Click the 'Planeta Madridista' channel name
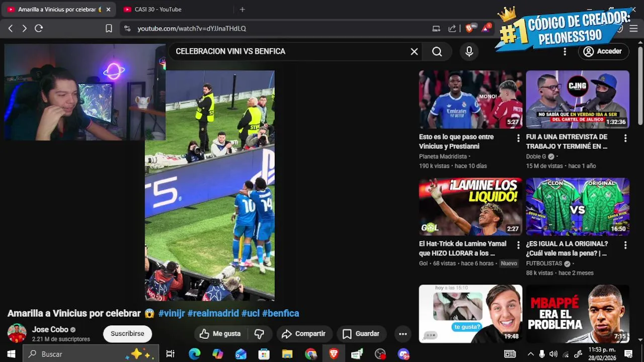This screenshot has width=644, height=362. click(x=443, y=156)
